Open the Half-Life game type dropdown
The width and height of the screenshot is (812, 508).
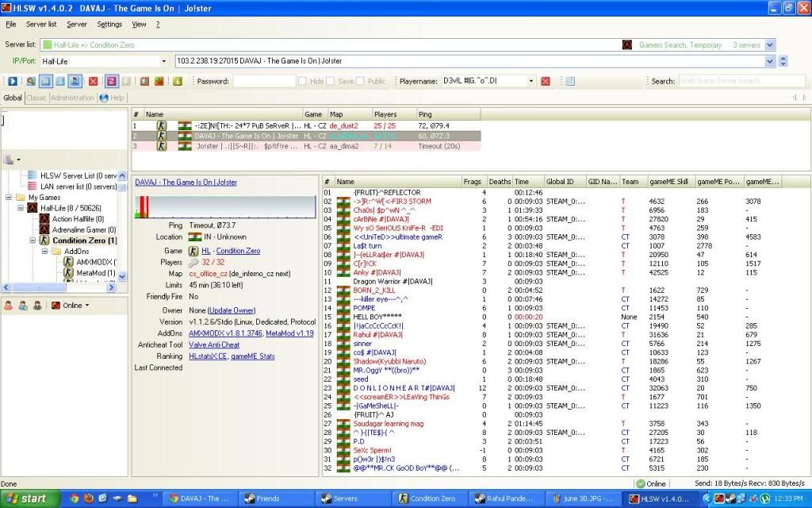(163, 61)
